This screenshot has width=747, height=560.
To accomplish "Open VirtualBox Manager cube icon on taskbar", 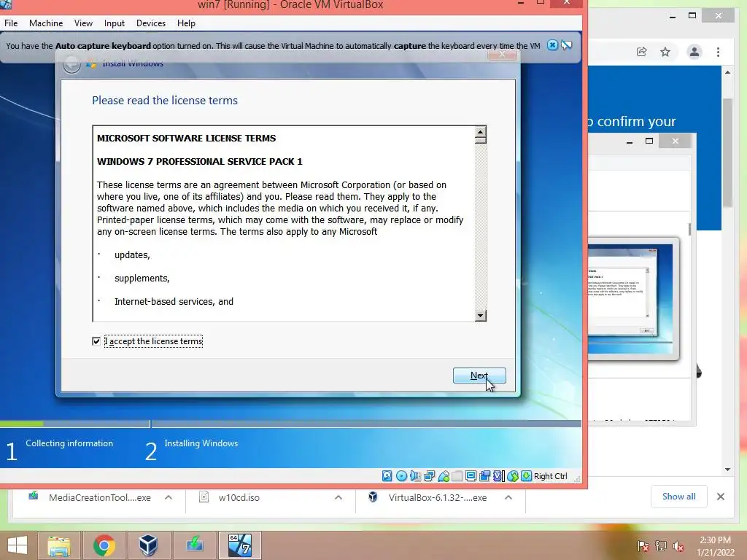I will [x=148, y=545].
